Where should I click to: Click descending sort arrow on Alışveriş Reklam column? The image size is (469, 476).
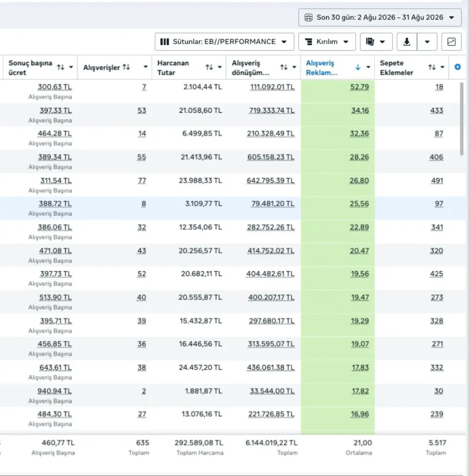(358, 67)
